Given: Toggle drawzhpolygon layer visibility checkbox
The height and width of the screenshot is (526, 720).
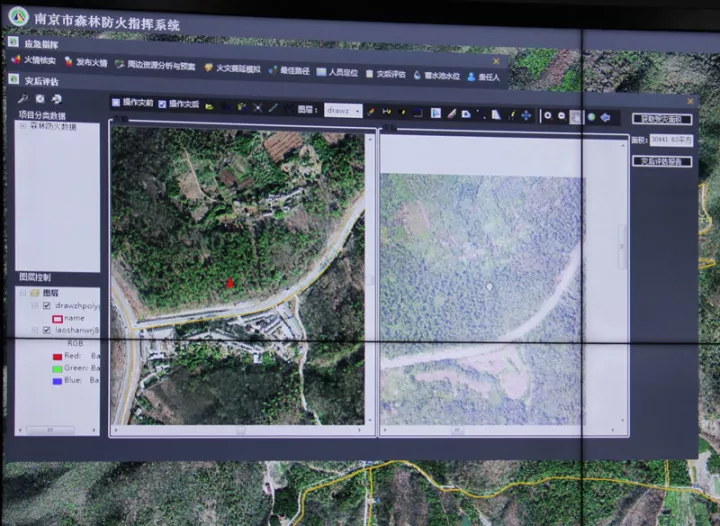Looking at the screenshot, I should (46, 305).
